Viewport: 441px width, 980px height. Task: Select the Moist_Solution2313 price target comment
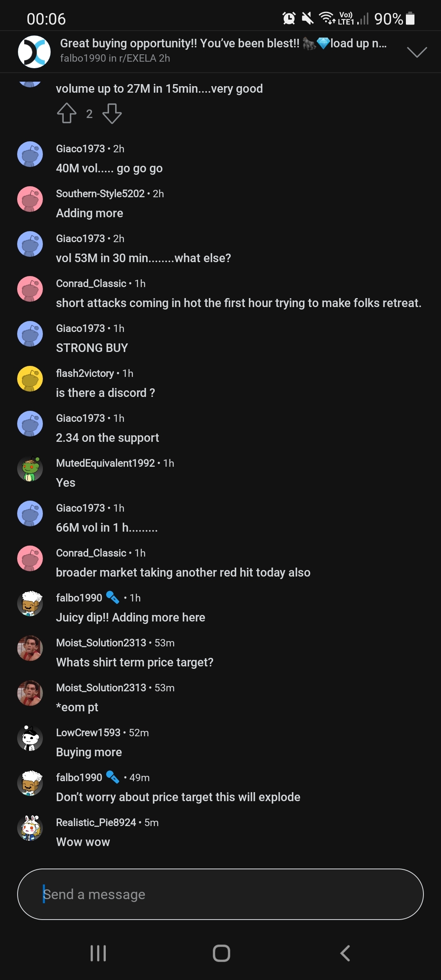coord(135,662)
